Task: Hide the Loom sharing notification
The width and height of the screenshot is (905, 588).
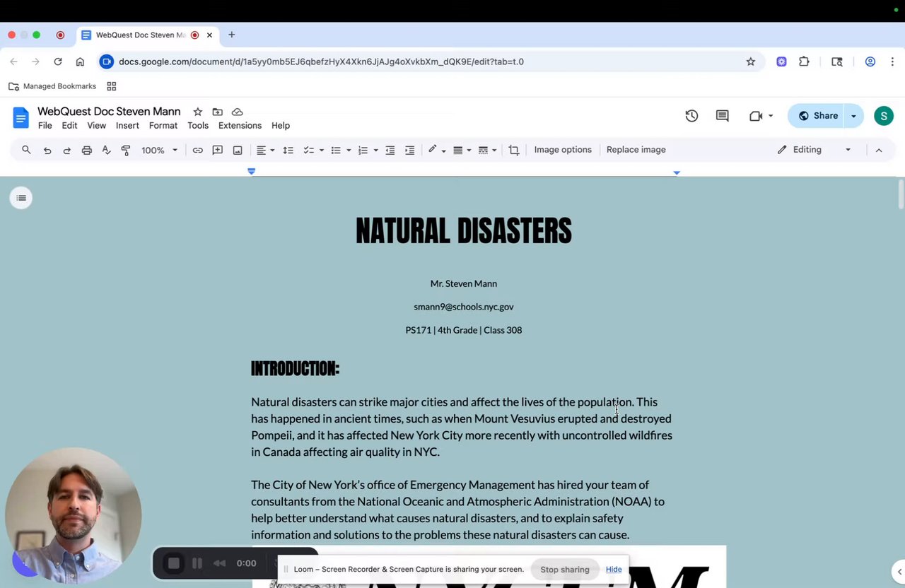Action: 614,569
